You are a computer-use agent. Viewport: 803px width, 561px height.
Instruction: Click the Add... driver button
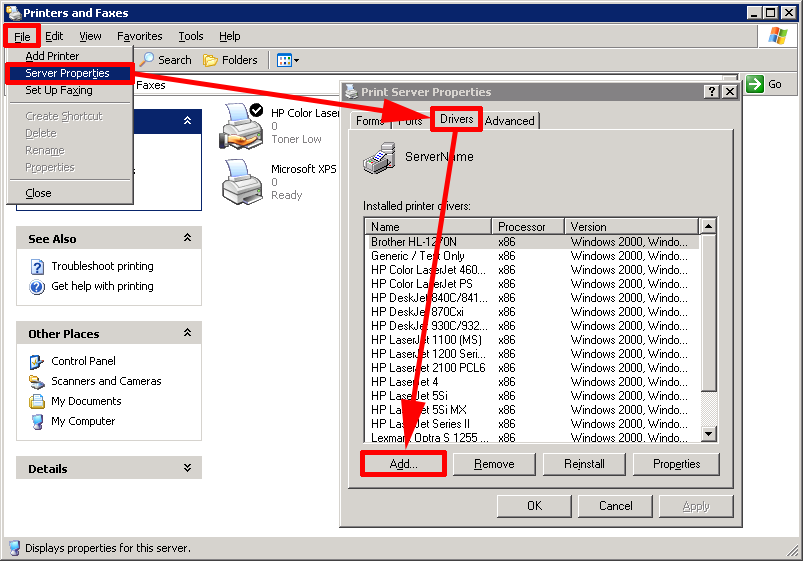[404, 464]
